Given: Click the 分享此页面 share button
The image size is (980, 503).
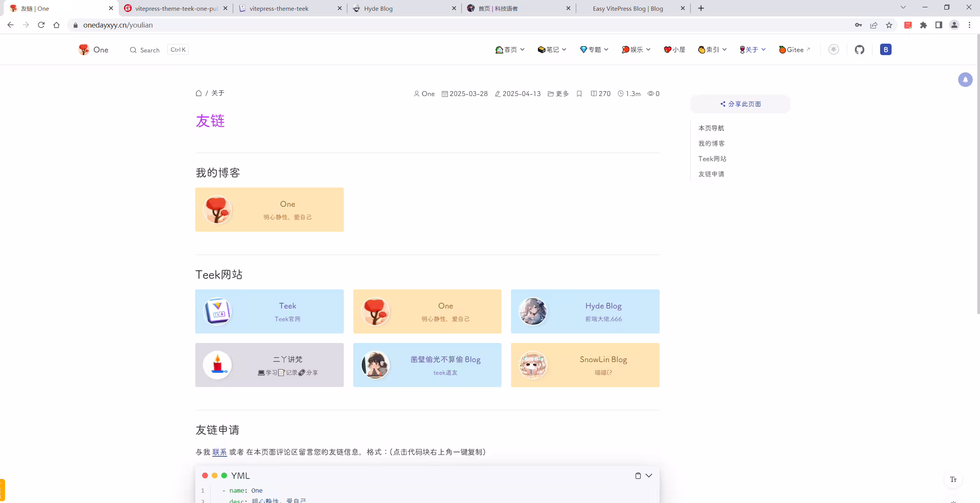Looking at the screenshot, I should [740, 104].
